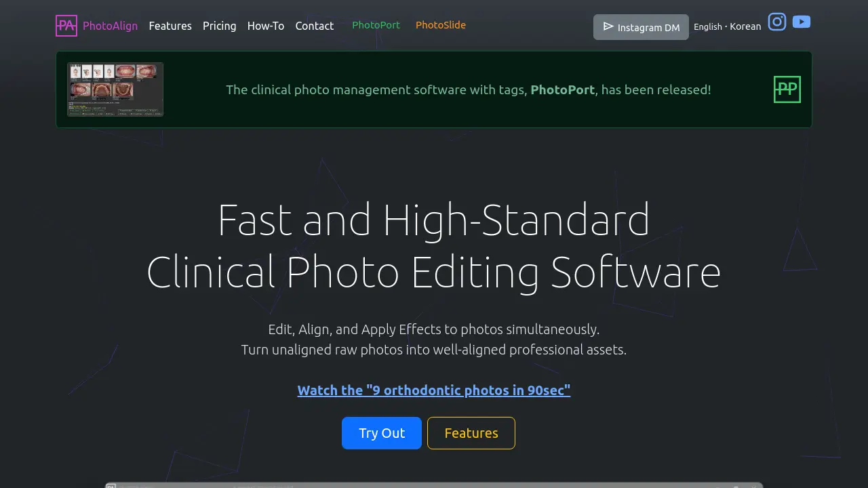The image size is (868, 488).
Task: Open the Instagram icon link
Action: pos(777,22)
